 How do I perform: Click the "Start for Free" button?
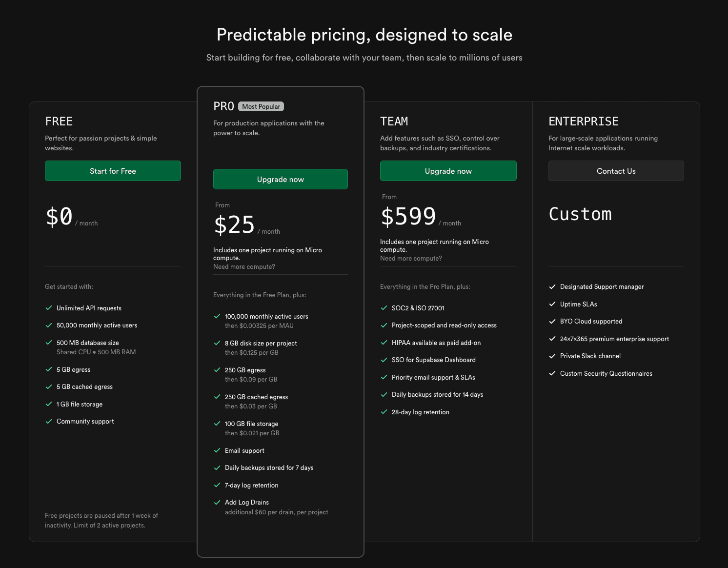click(113, 171)
